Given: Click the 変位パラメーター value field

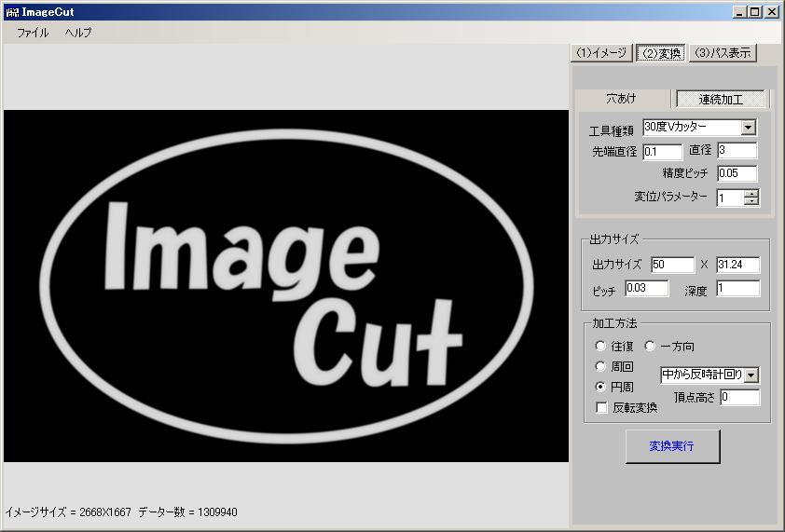Looking at the screenshot, I should 730,198.
